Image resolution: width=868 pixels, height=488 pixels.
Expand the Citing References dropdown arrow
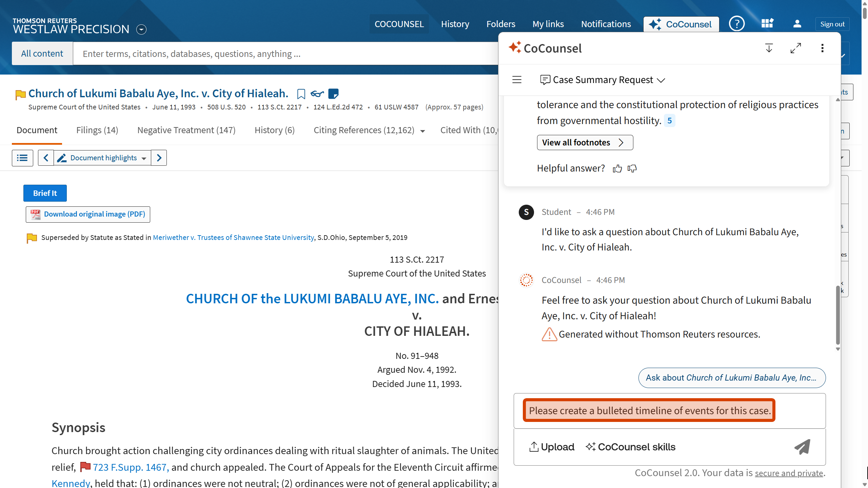(422, 131)
